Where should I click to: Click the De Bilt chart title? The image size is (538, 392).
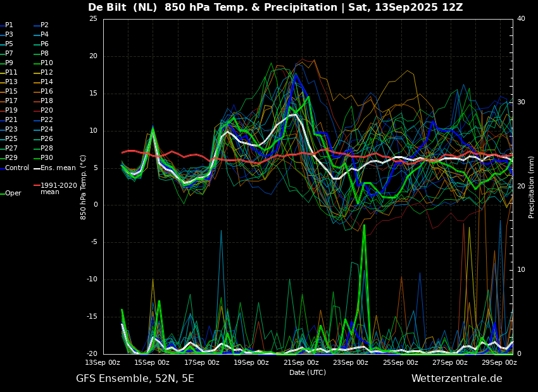click(x=275, y=7)
